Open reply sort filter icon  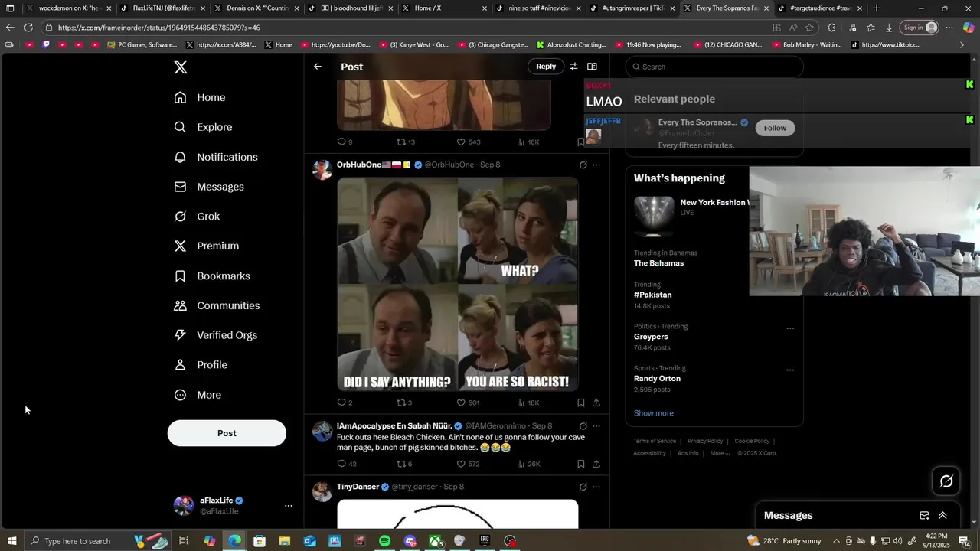click(x=573, y=67)
